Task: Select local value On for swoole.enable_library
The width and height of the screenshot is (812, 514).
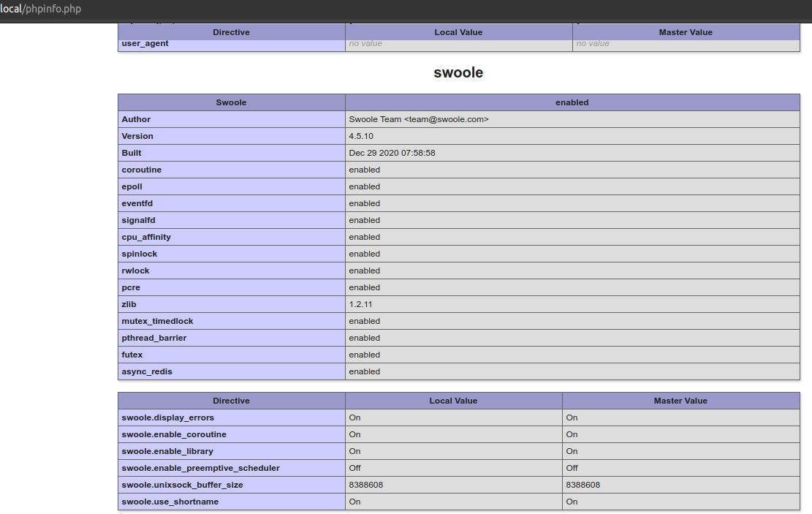Action: [354, 451]
